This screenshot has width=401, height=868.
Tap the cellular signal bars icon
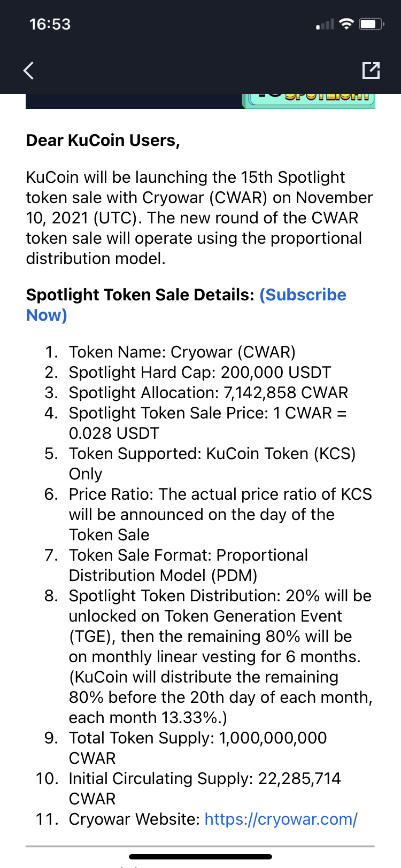(x=325, y=25)
